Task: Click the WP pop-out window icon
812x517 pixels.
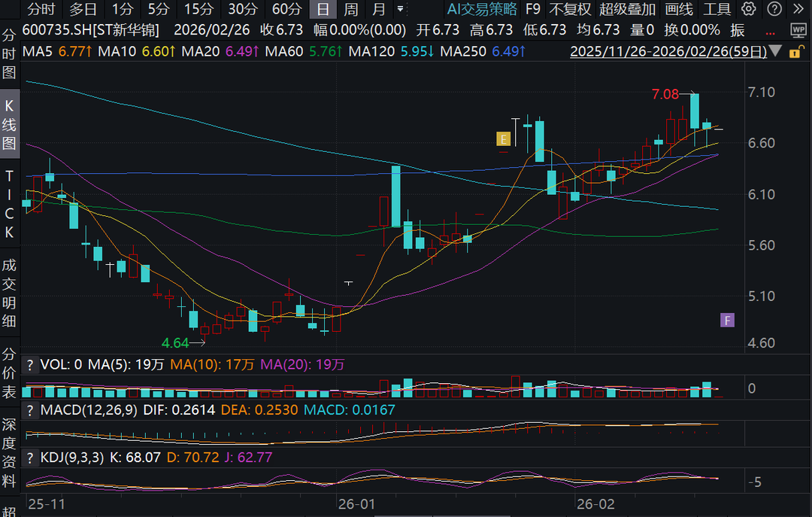Action: click(x=799, y=30)
